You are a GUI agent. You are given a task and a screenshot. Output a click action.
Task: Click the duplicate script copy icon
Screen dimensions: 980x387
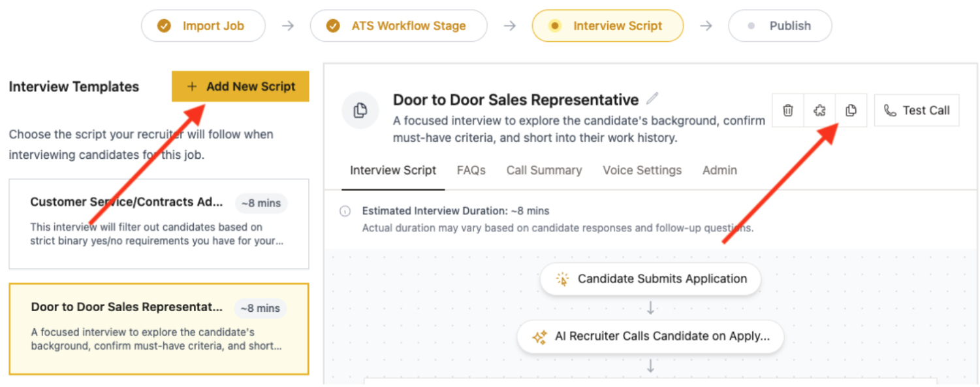click(851, 110)
